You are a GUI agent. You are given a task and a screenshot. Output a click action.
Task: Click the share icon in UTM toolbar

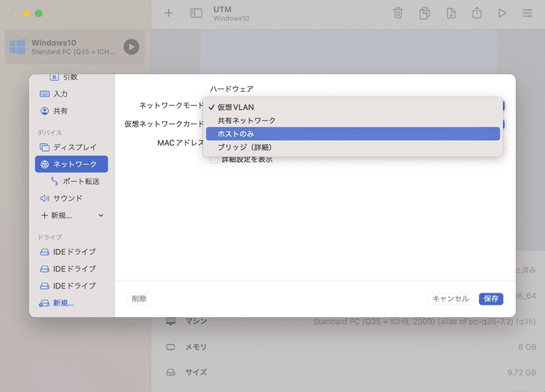click(477, 13)
